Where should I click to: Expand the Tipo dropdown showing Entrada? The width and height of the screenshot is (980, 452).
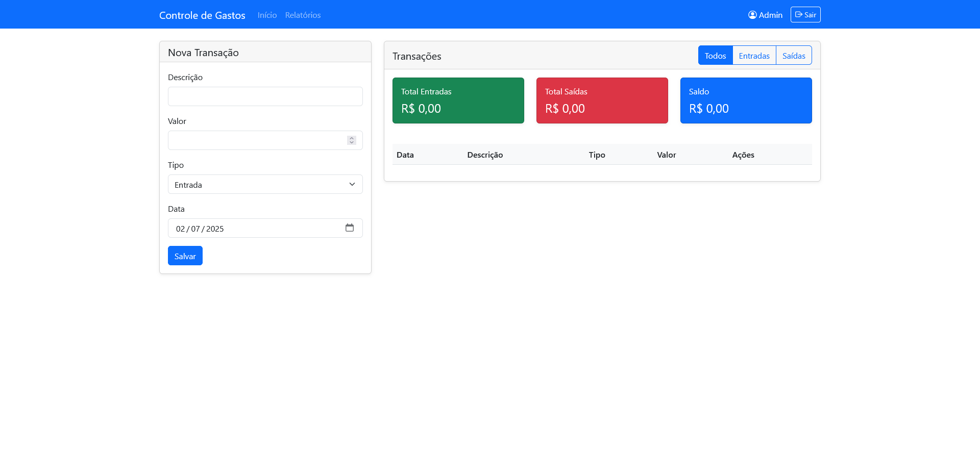pyautogui.click(x=265, y=184)
